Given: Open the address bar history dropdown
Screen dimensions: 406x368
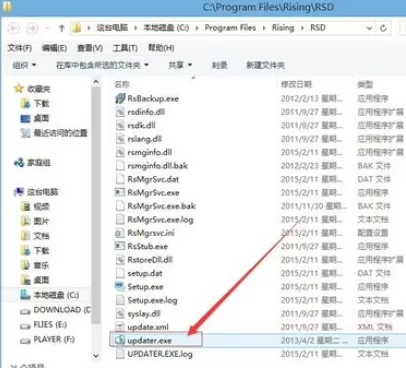Looking at the screenshot, I should (369, 28).
